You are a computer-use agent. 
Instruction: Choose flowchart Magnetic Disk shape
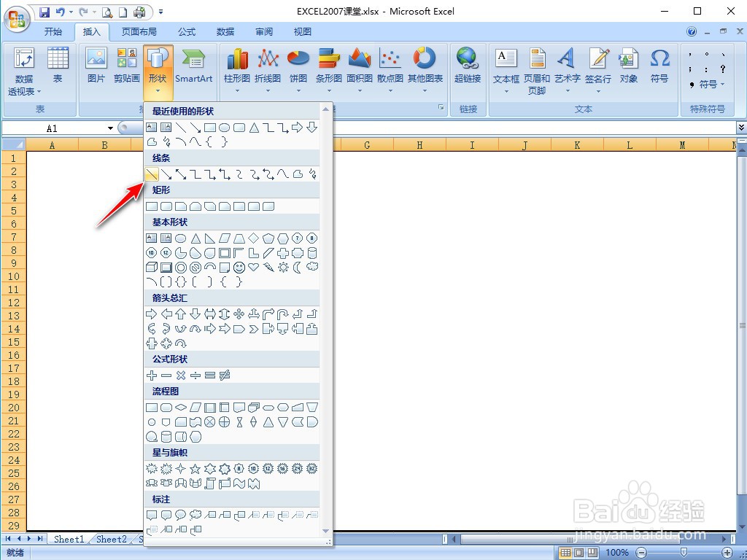(166, 437)
